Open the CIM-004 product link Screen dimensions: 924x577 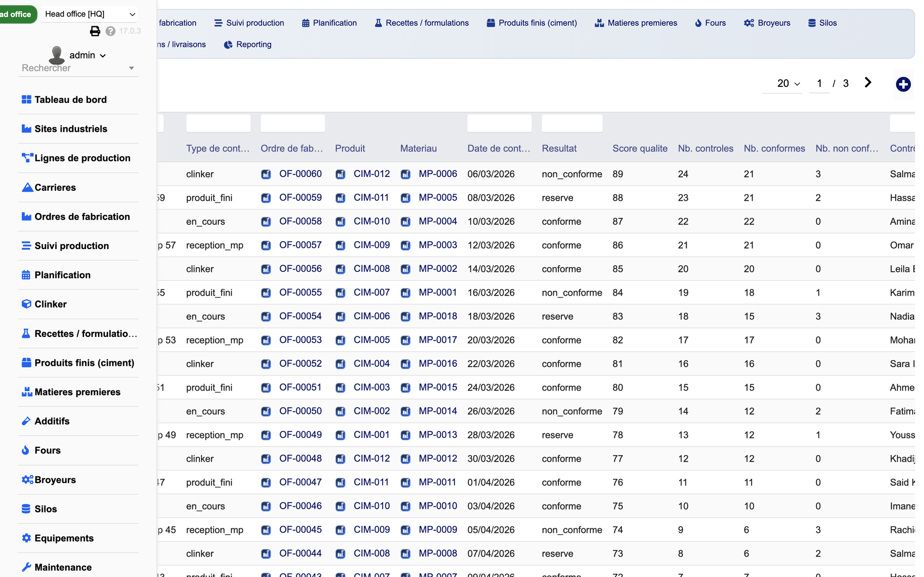click(372, 364)
